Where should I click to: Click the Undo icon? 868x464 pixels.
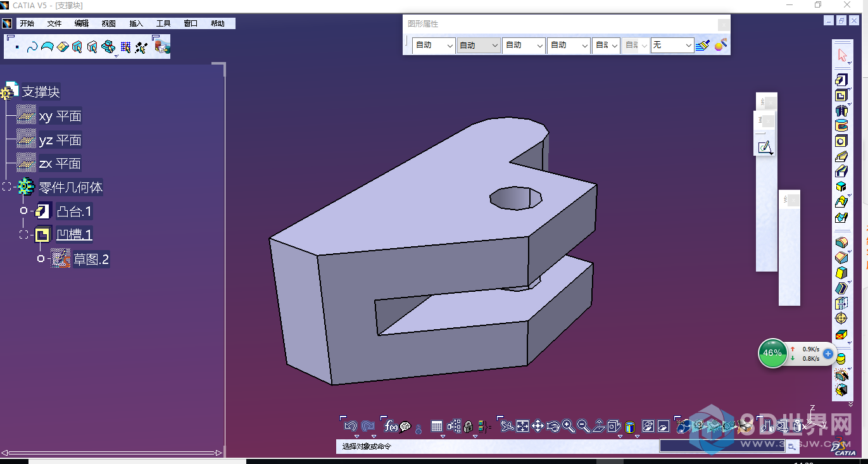point(350,426)
